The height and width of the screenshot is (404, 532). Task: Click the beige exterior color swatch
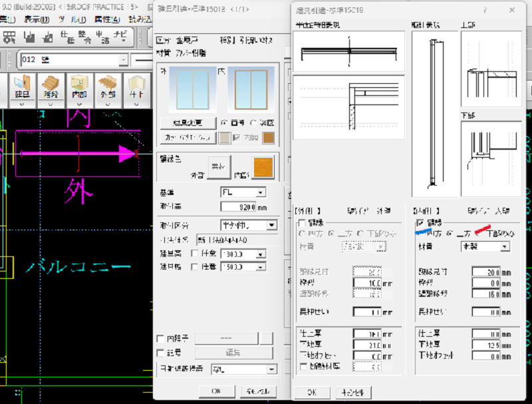click(225, 138)
